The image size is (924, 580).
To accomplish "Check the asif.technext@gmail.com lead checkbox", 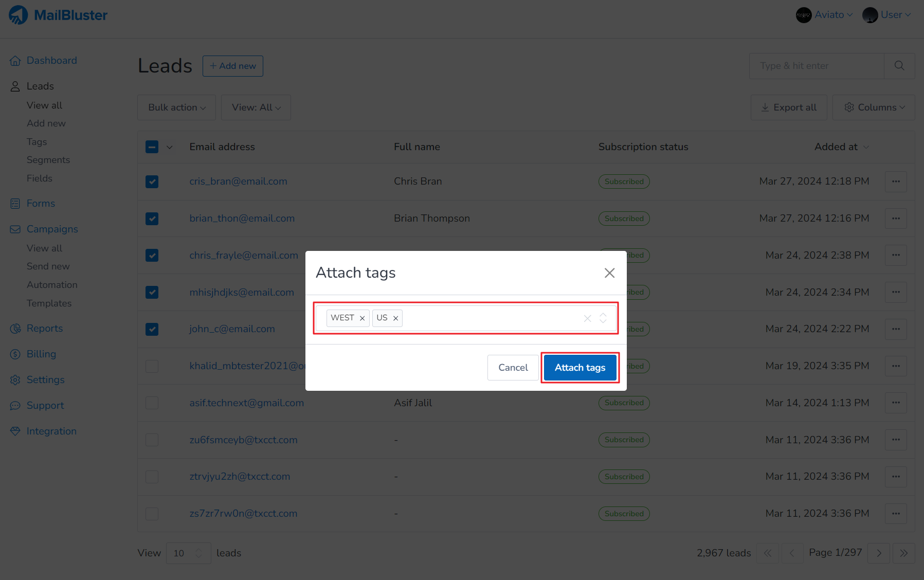I will tap(152, 403).
